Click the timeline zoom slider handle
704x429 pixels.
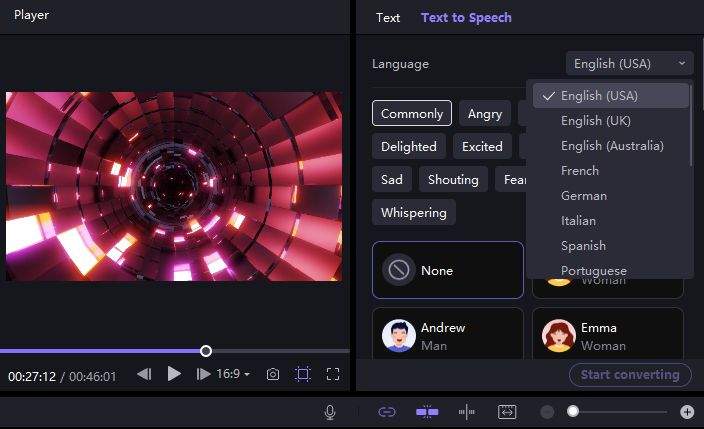572,411
